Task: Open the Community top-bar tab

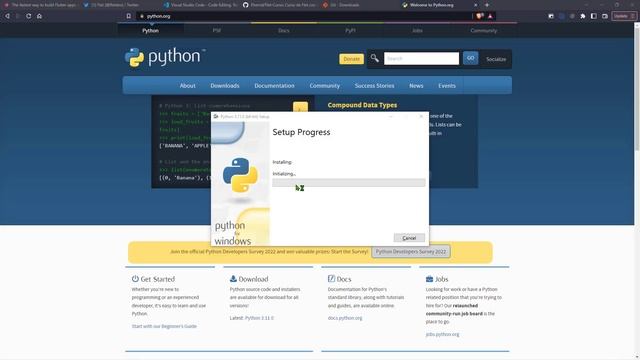Action: click(484, 31)
